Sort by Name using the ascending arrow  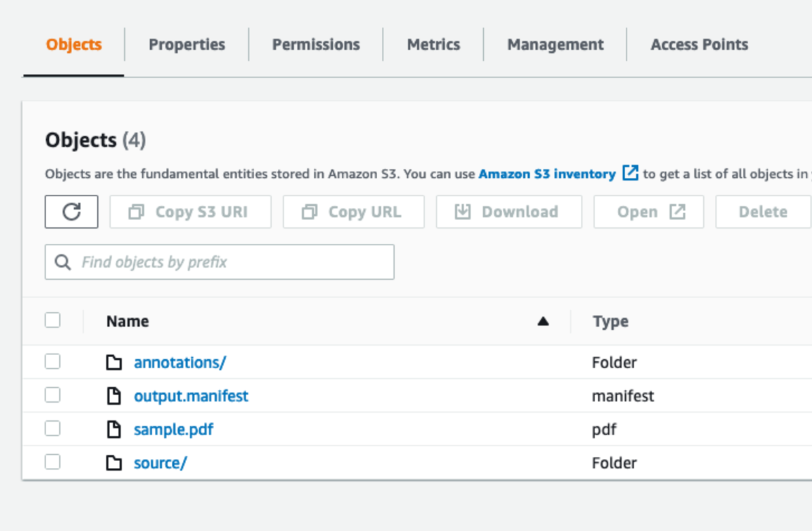543,321
